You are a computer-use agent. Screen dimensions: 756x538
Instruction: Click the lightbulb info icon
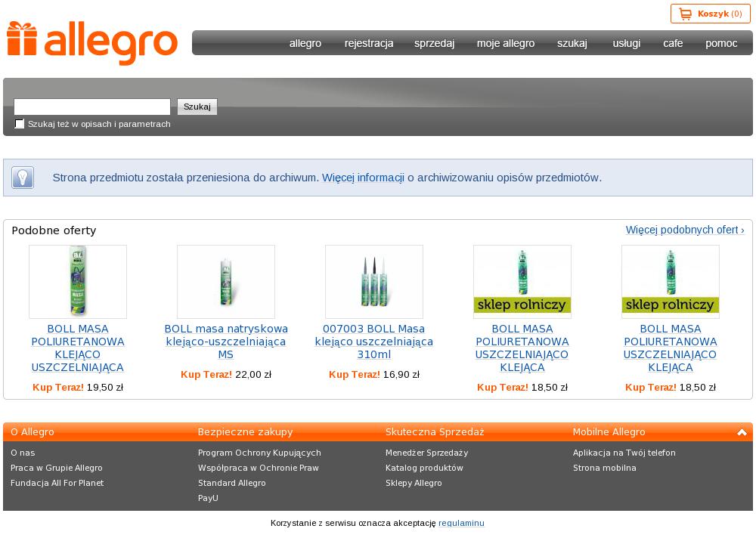(23, 178)
